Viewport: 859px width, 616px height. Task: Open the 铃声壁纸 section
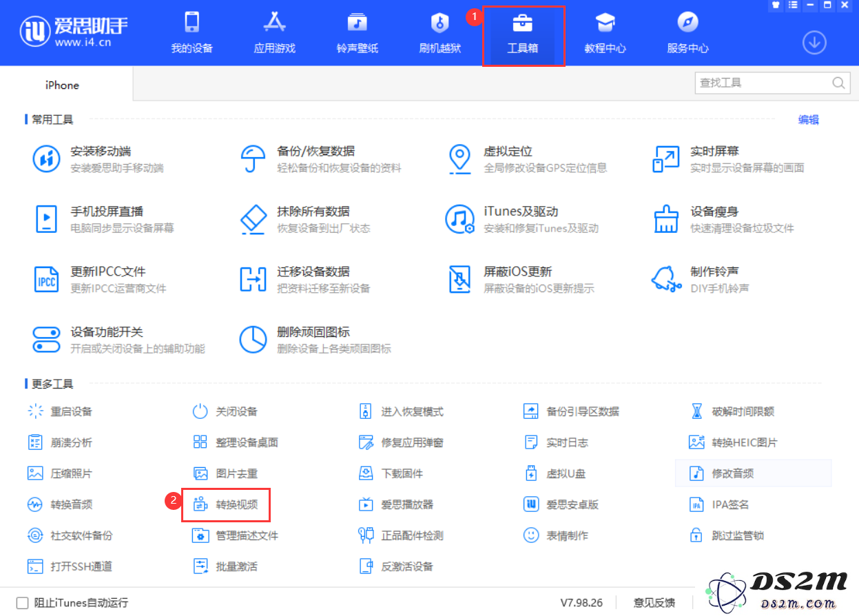tap(358, 33)
